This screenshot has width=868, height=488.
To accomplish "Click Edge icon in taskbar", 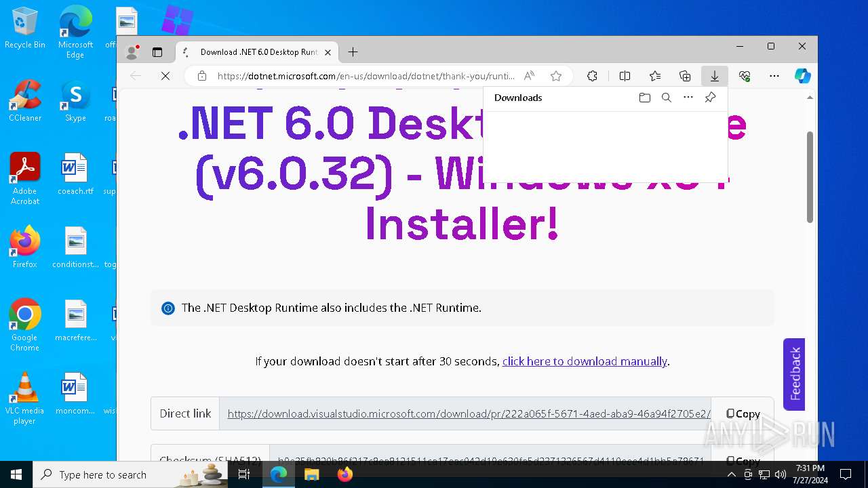I will pyautogui.click(x=278, y=474).
